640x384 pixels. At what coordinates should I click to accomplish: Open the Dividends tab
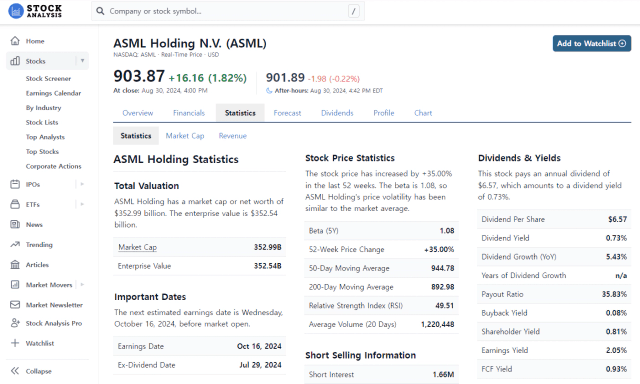(x=337, y=113)
